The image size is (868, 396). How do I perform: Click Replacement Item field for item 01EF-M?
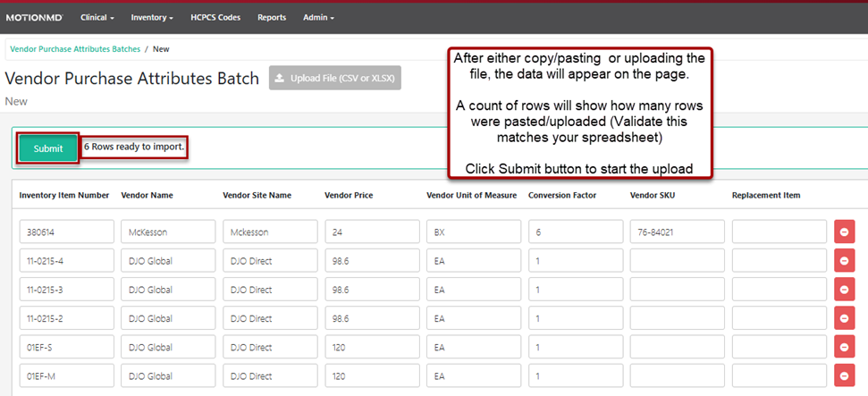point(780,376)
